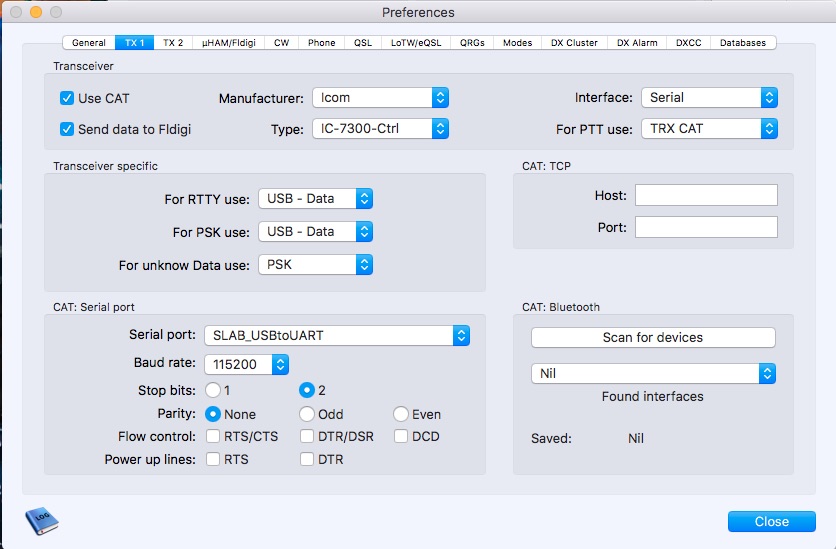The height and width of the screenshot is (549, 836).
Task: Open the LoTW/eQSL tab
Action: [414, 43]
